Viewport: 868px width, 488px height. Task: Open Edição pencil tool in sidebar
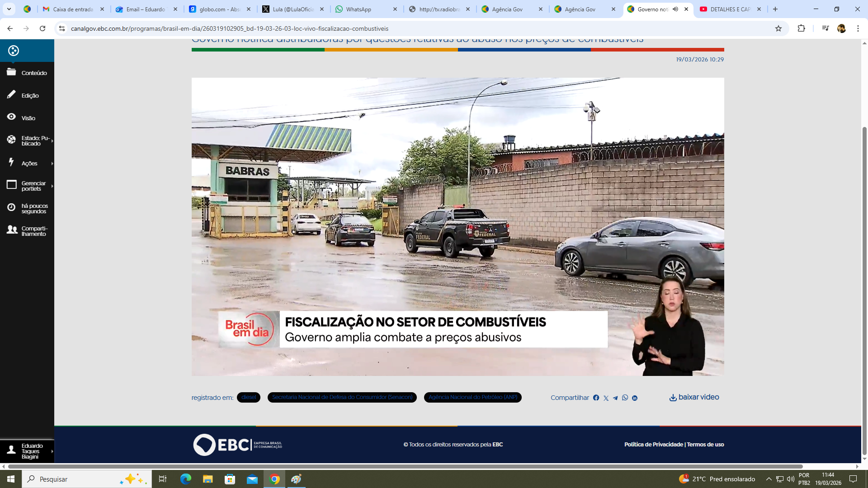click(27, 95)
